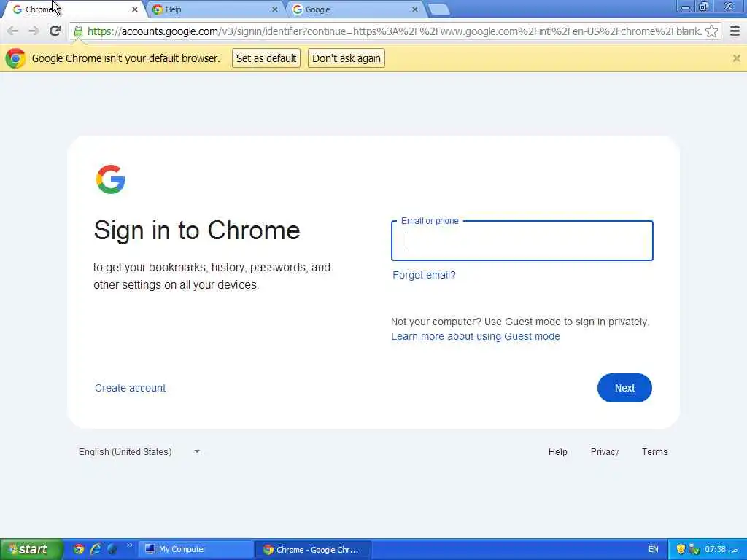The image size is (747, 560).
Task: Reload the current page
Action: (55, 31)
